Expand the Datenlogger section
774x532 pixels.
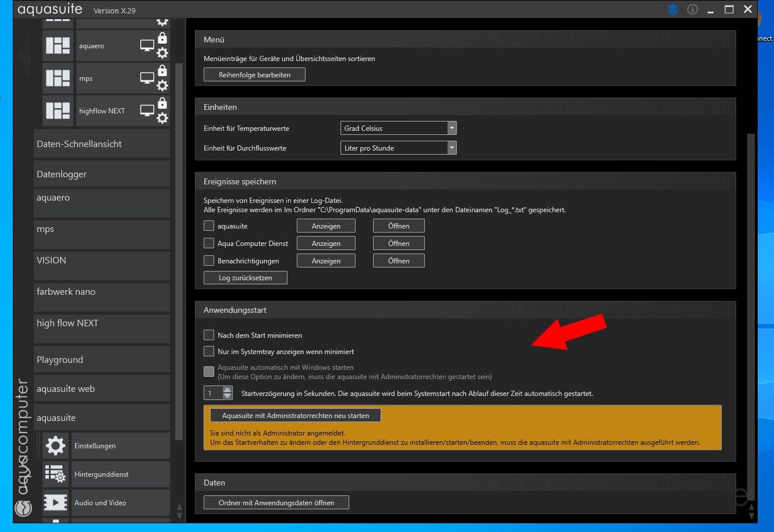coord(102,174)
